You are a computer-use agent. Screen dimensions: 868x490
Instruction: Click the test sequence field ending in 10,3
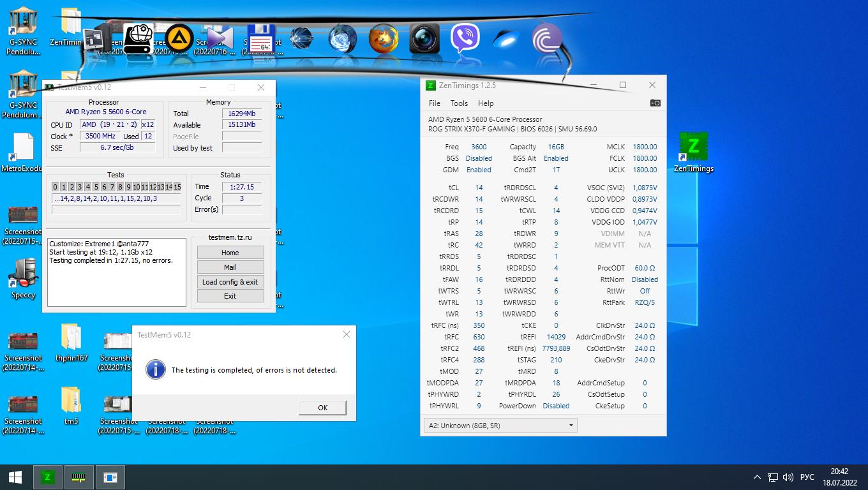point(117,198)
